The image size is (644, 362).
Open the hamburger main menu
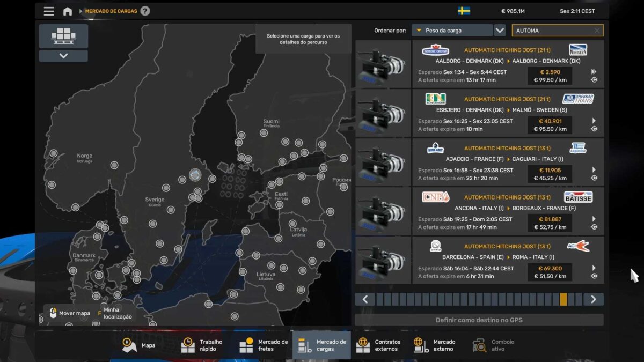pos(49,11)
